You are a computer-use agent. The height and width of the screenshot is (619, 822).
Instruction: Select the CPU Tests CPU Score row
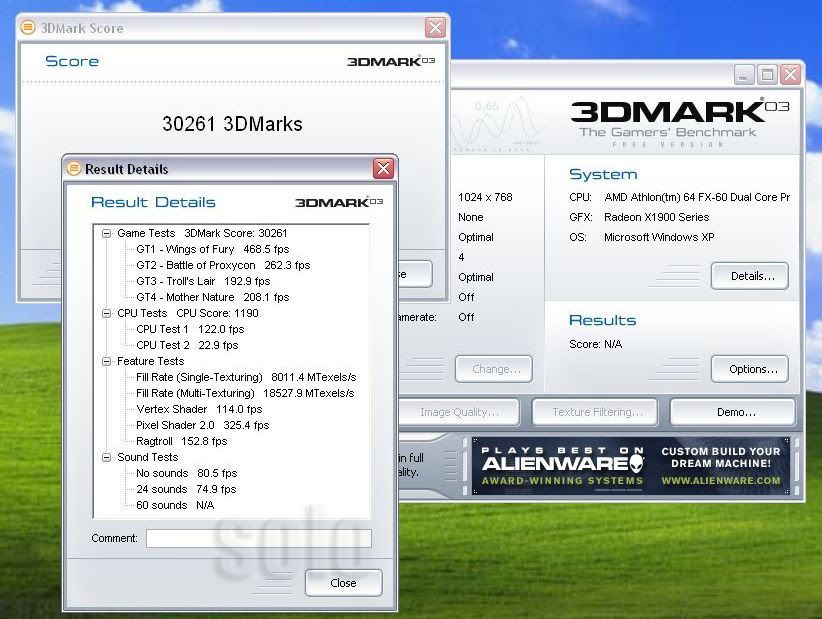click(188, 313)
